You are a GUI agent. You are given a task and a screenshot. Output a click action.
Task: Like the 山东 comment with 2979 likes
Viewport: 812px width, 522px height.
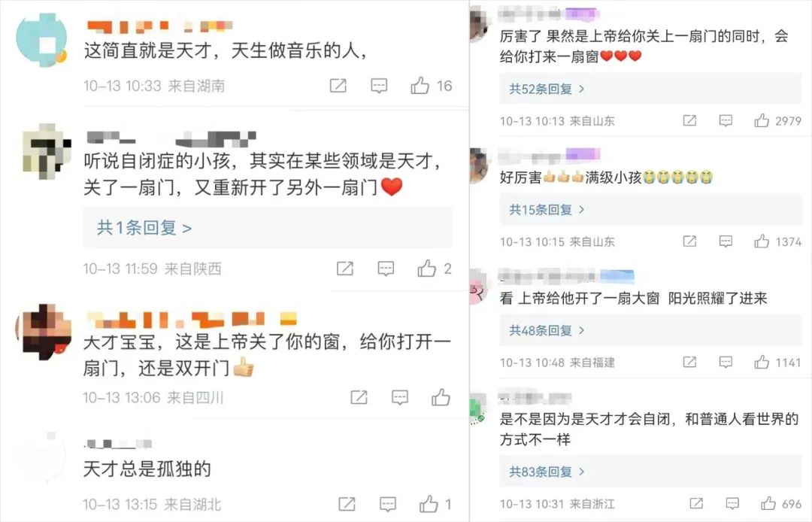pos(761,120)
